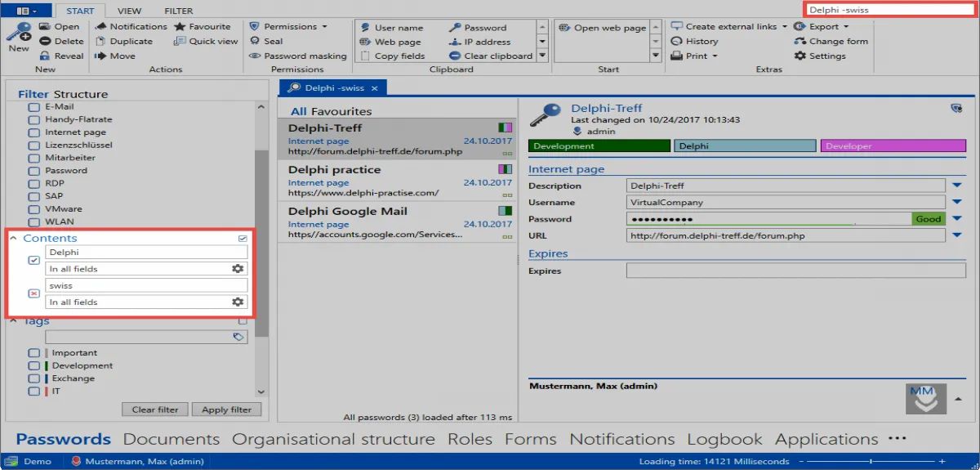This screenshot has height=470, width=980.
Task: Check the Internet page filter checkbox
Action: [33, 132]
